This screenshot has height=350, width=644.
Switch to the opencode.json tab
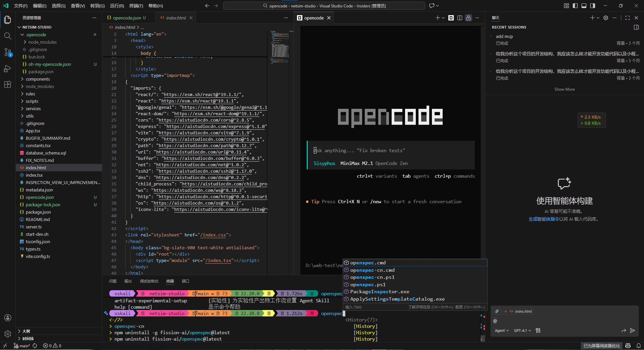[x=127, y=18]
